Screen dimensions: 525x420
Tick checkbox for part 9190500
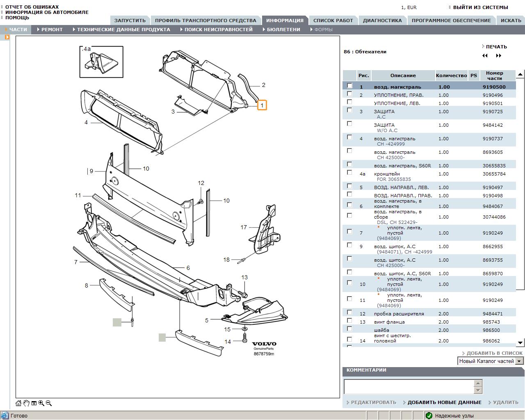pyautogui.click(x=349, y=86)
